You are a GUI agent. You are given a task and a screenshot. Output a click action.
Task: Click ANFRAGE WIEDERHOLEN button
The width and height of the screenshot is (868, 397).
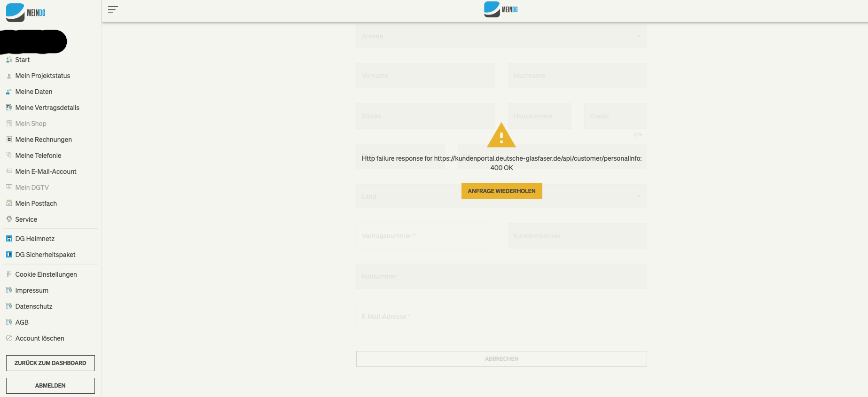point(501,191)
